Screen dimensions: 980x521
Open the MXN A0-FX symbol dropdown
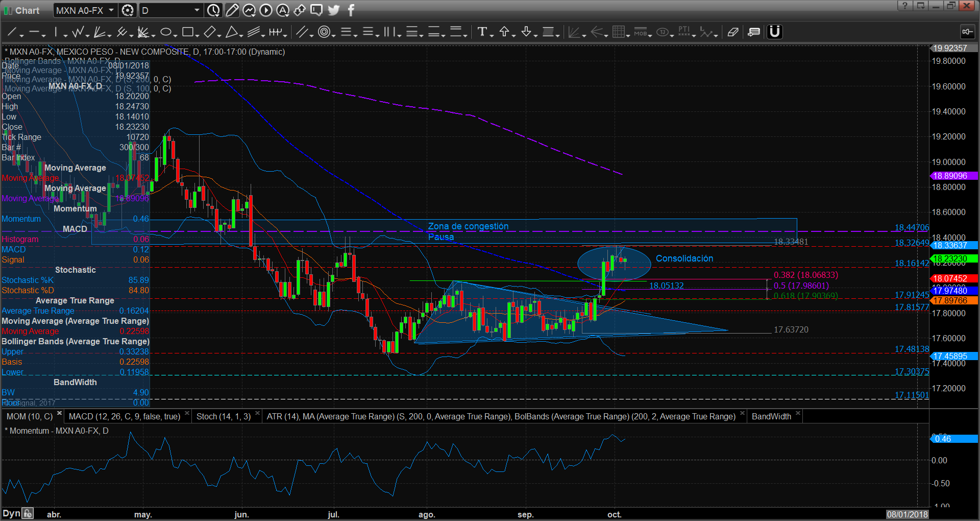(111, 10)
